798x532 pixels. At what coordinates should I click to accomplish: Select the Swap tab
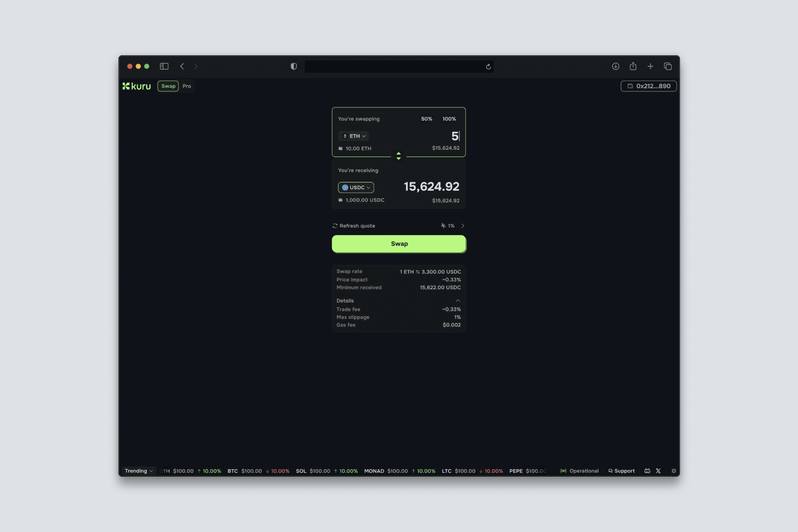tap(168, 86)
